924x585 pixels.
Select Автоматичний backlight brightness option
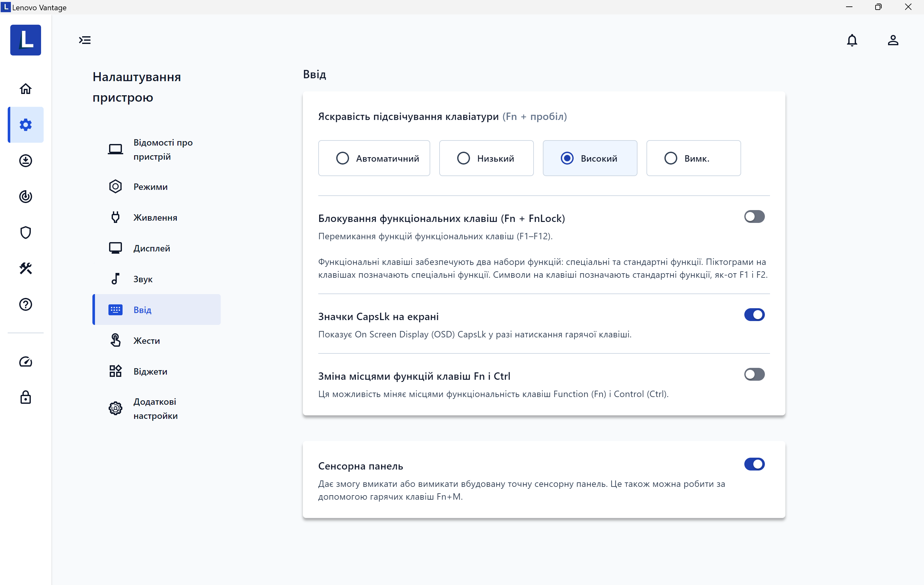pos(374,158)
